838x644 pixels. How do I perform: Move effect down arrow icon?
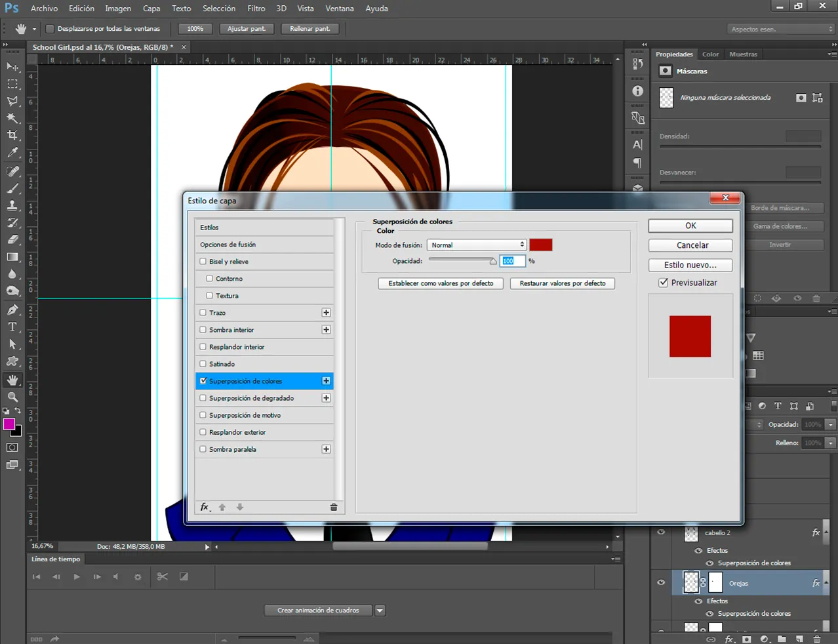coord(240,507)
